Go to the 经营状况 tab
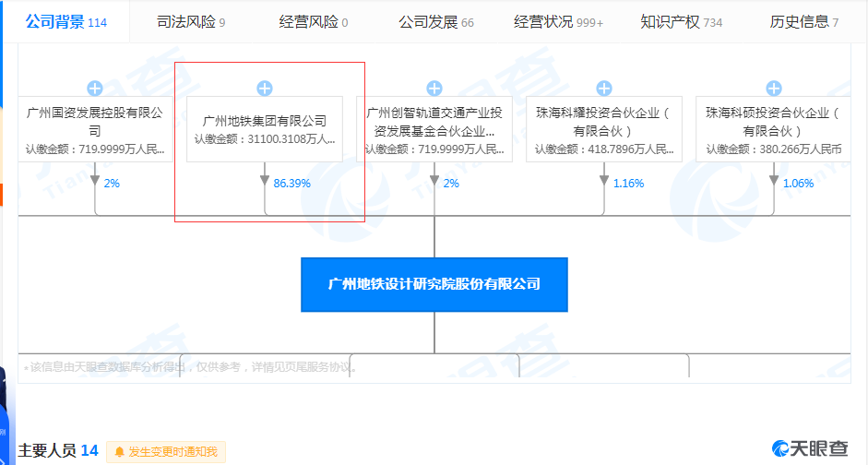 [x=559, y=22]
